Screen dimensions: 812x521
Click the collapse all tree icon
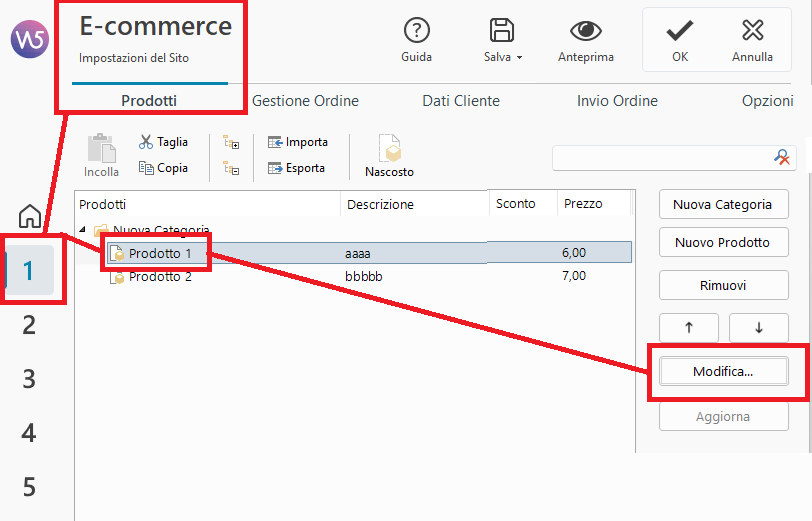click(x=231, y=168)
